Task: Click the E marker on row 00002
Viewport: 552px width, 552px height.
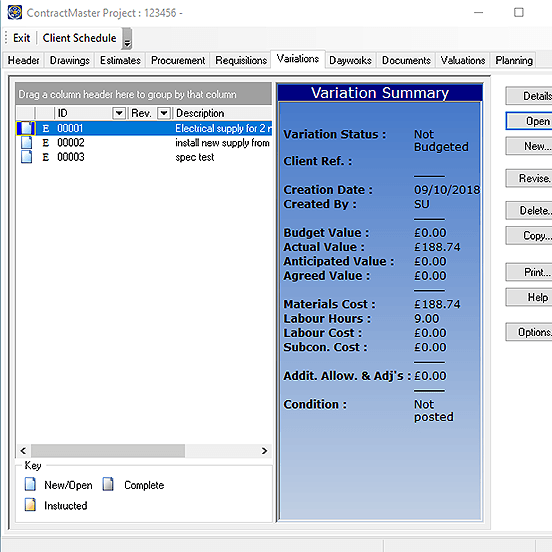Action: coord(46,143)
